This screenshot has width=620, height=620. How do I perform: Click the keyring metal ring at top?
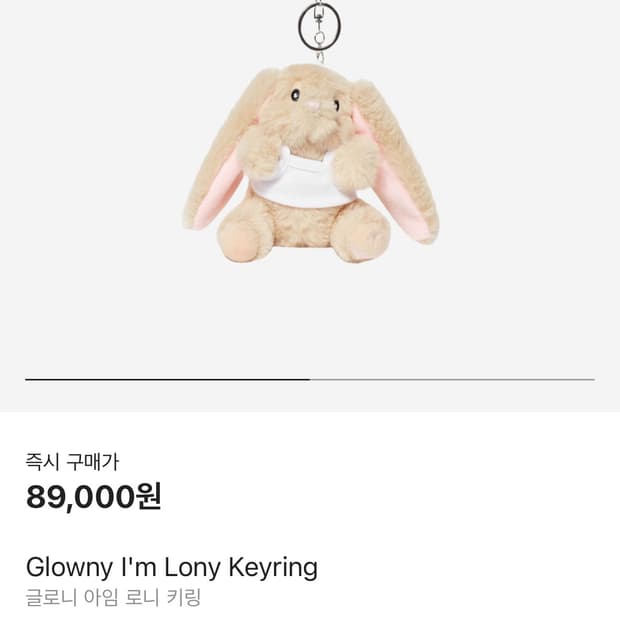click(319, 26)
